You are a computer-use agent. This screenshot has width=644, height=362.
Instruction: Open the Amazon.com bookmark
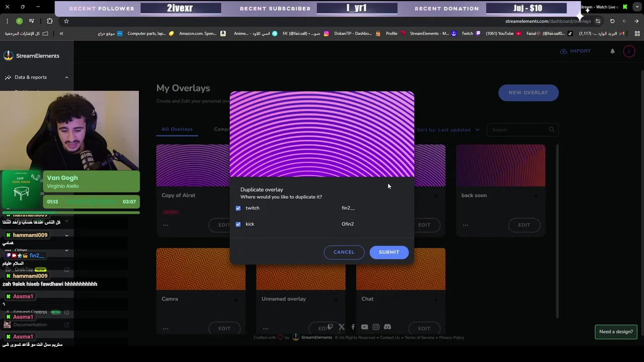coord(202,34)
